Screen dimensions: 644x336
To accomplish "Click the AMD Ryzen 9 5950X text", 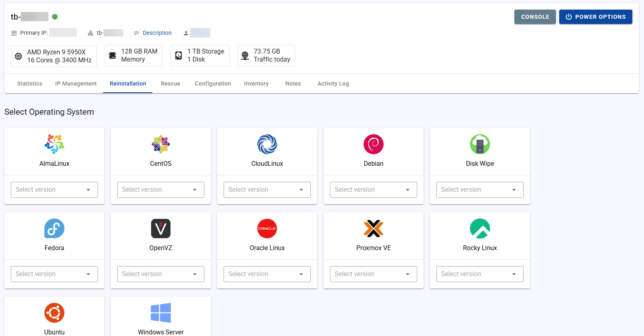I will pyautogui.click(x=56, y=52).
